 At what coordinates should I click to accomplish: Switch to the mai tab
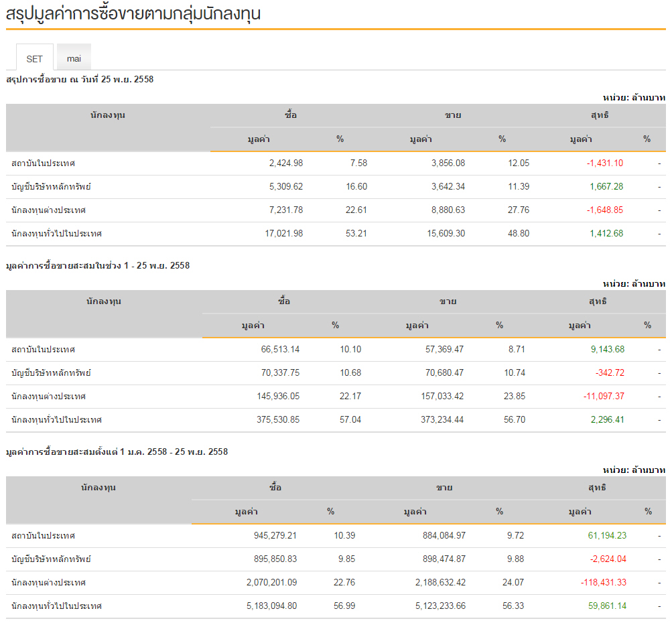pyautogui.click(x=74, y=57)
